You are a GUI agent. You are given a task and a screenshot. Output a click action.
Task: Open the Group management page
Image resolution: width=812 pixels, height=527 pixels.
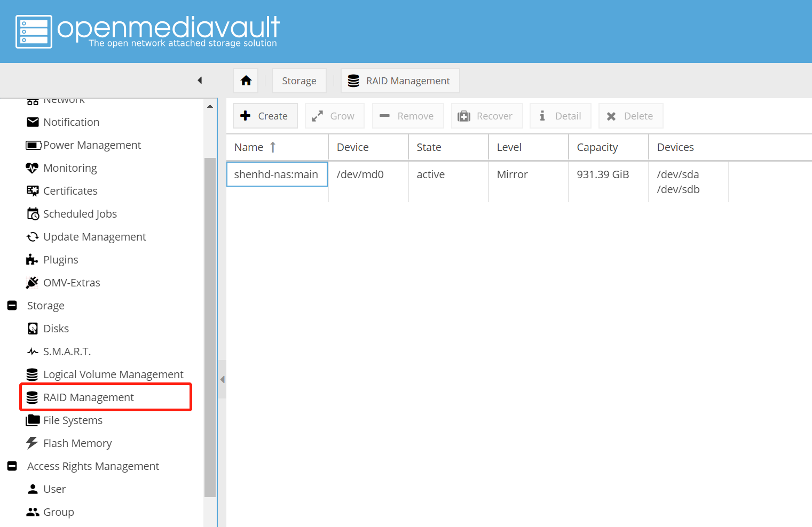point(59,512)
